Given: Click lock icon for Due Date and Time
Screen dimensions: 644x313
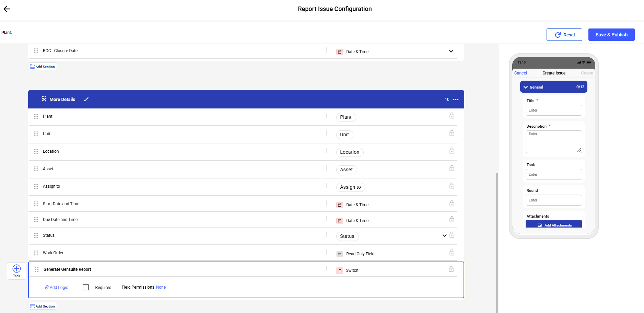Looking at the screenshot, I should click(x=452, y=219).
